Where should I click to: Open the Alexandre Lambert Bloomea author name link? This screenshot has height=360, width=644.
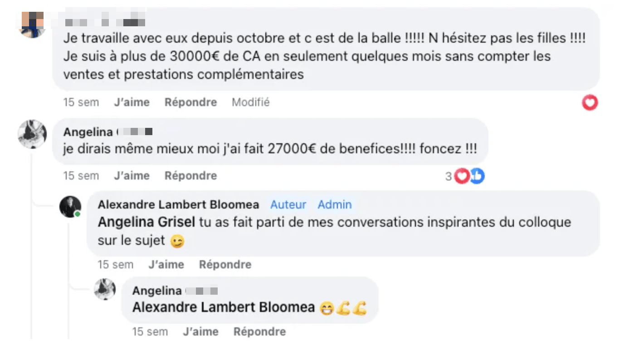point(178,205)
